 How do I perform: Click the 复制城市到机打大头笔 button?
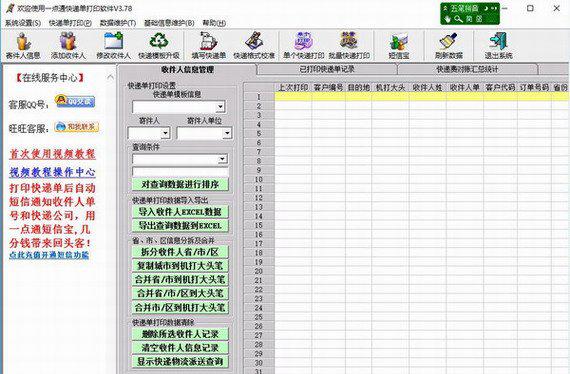tap(180, 266)
